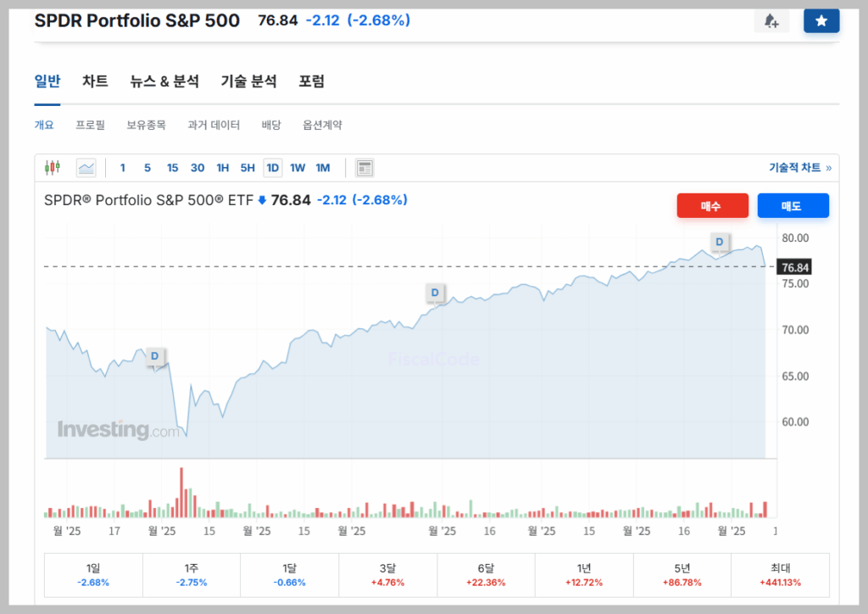
Task: Open the 기술적 차트 link
Action: (799, 168)
